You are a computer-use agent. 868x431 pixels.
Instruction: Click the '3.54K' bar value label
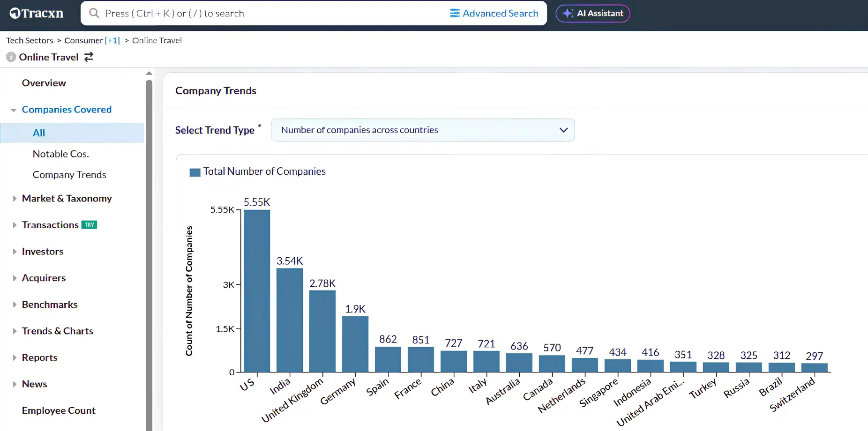click(x=290, y=261)
